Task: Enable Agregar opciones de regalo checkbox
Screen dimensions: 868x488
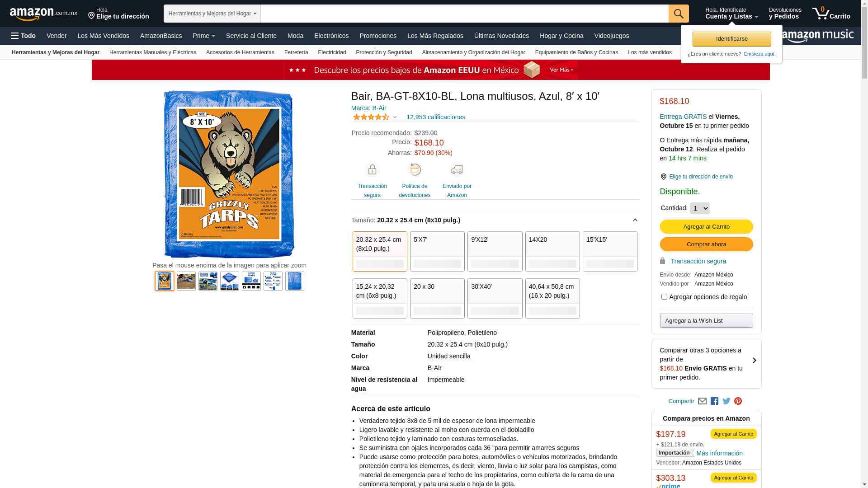Action: (664, 297)
